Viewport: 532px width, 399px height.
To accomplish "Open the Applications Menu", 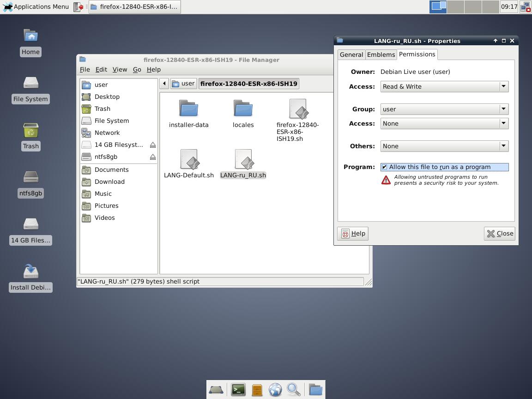I will click(x=36, y=7).
